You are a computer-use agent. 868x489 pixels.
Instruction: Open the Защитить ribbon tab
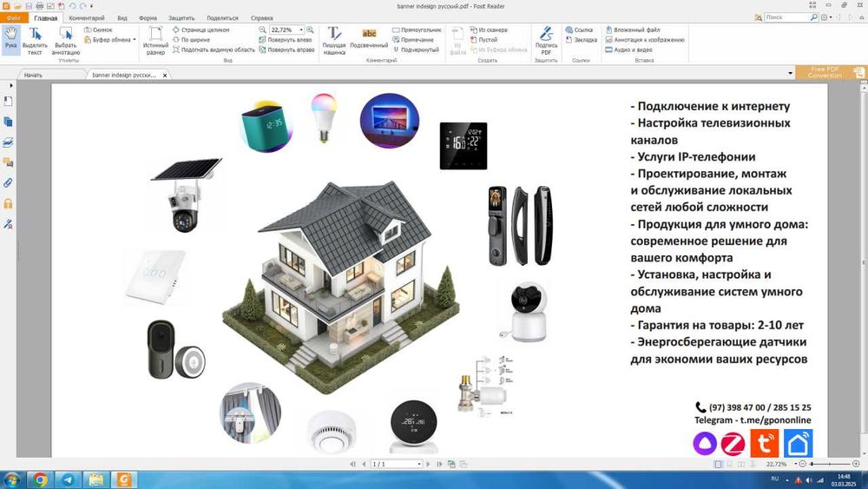pos(181,17)
